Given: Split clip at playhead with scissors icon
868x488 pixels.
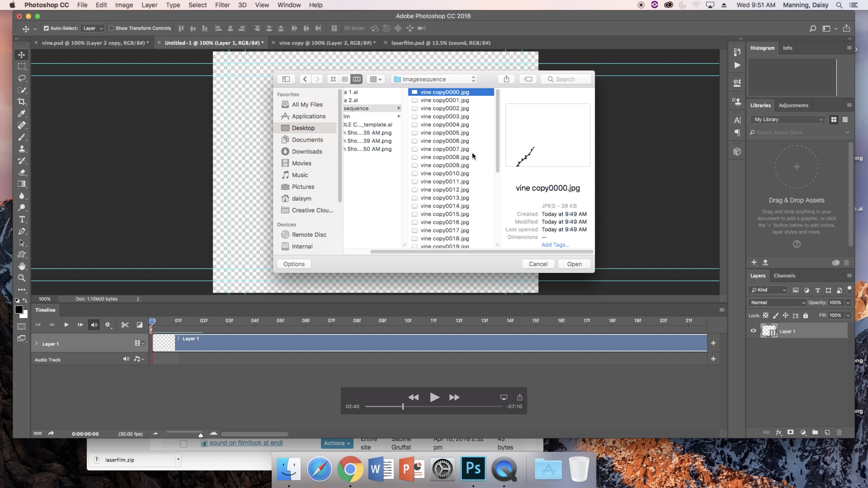Looking at the screenshot, I should tap(125, 325).
